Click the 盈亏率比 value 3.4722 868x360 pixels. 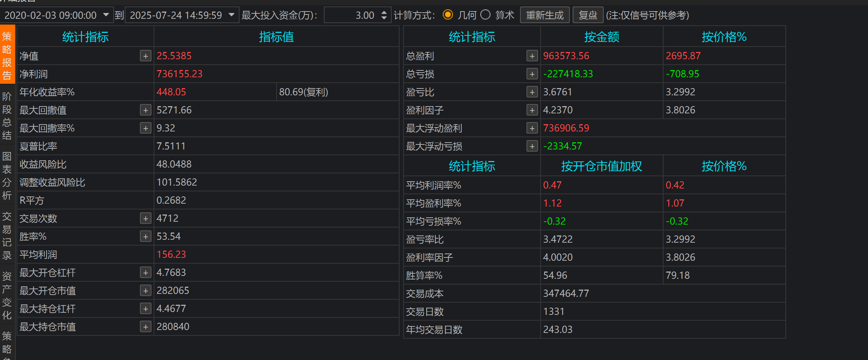(x=558, y=239)
